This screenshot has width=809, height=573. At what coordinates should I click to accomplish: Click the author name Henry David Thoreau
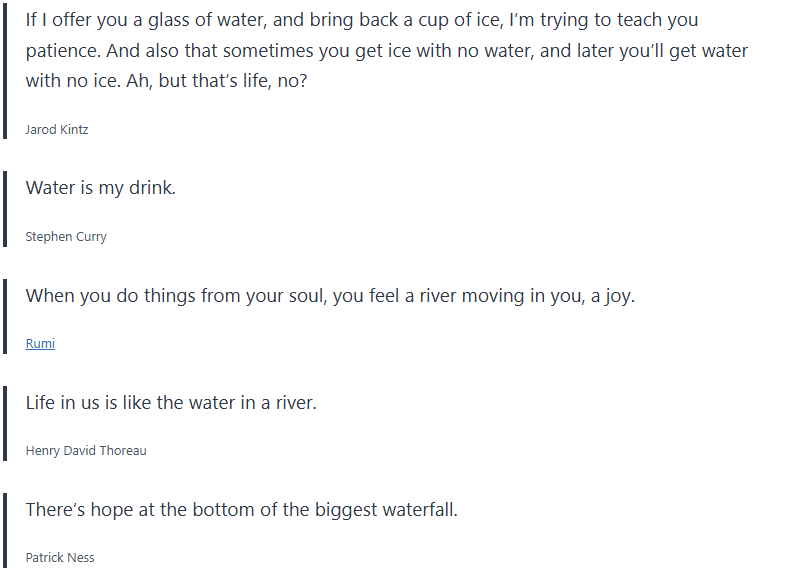pyautogui.click(x=86, y=451)
